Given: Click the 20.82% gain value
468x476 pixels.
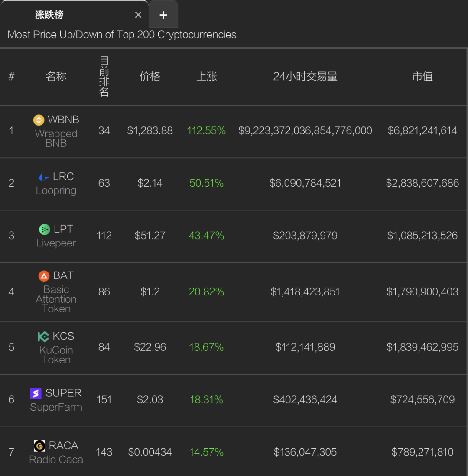Looking at the screenshot, I should click(x=207, y=292).
